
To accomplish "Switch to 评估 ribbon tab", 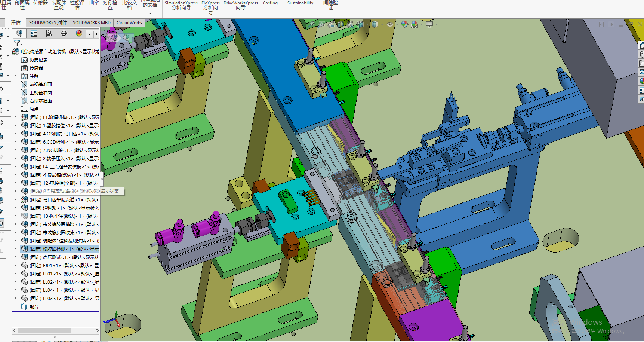I will 16,22.
